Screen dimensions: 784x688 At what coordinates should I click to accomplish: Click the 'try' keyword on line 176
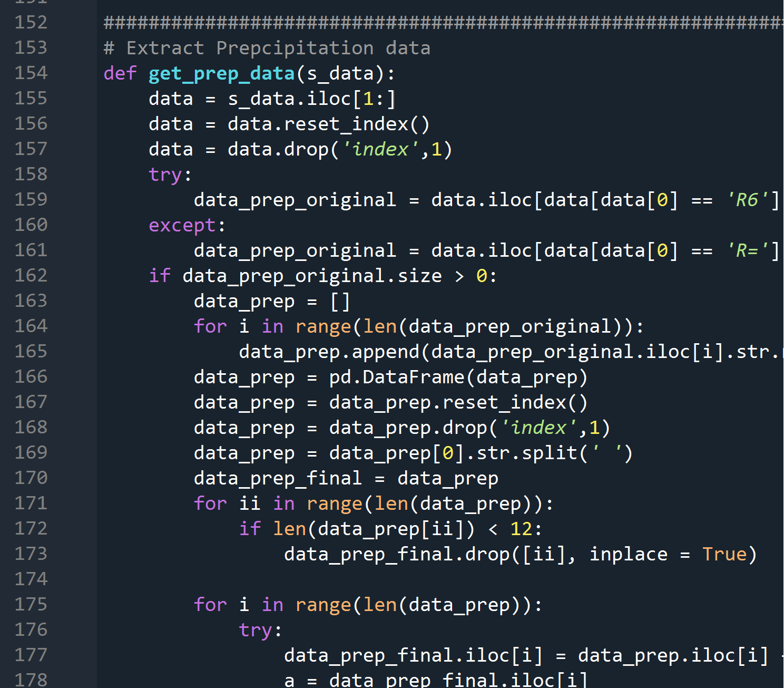tap(256, 630)
